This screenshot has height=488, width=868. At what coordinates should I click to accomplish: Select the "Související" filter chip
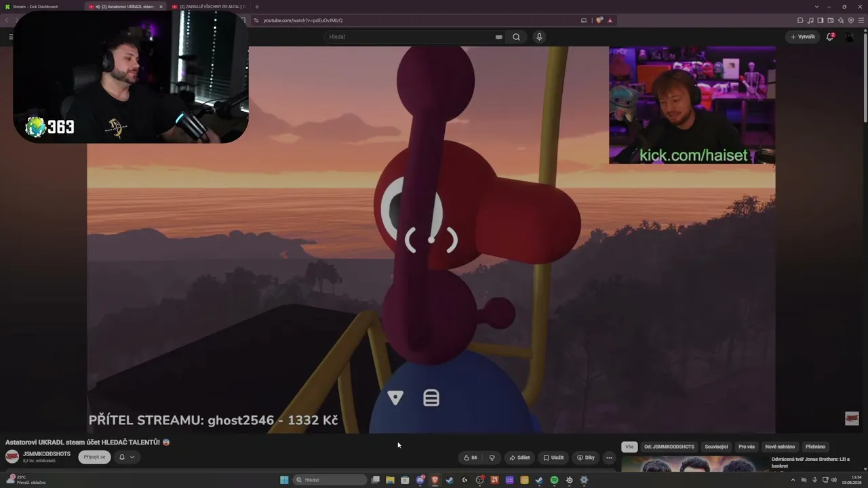pos(716,447)
